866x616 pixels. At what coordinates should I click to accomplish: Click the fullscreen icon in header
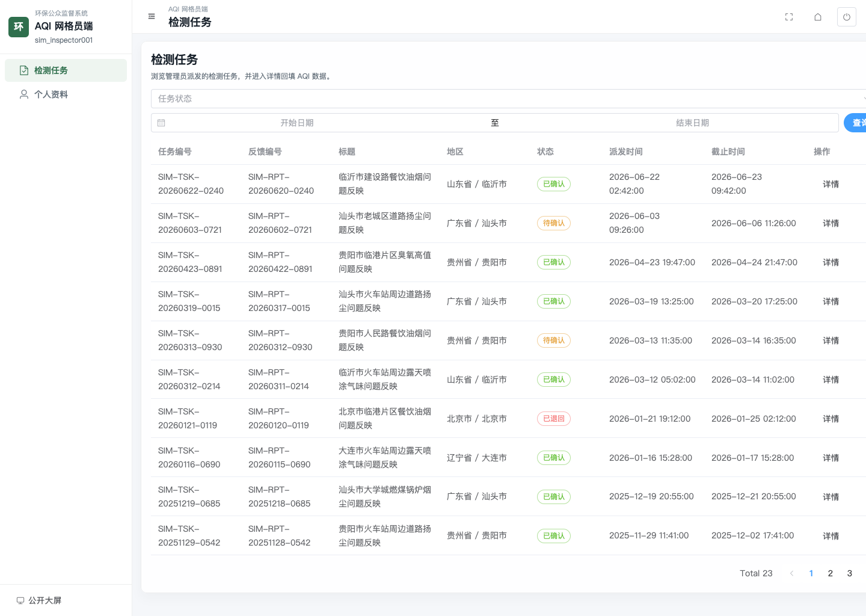click(x=789, y=17)
